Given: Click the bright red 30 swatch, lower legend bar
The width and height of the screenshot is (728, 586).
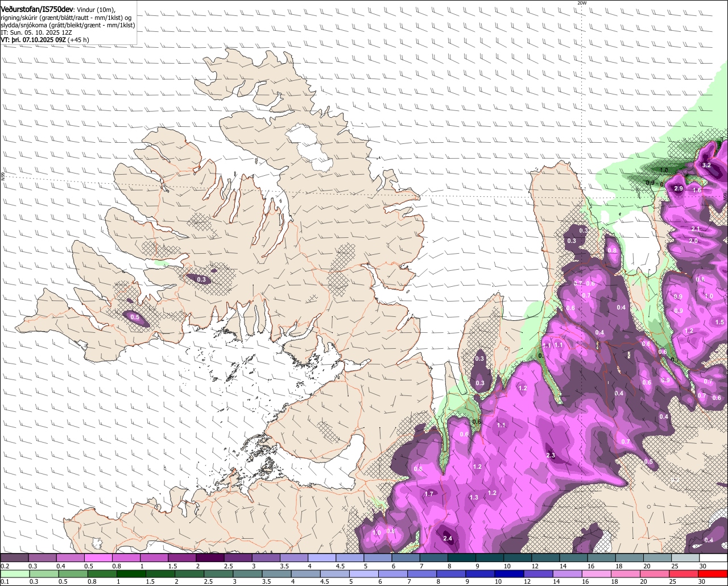Looking at the screenshot, I should click(x=713, y=574).
